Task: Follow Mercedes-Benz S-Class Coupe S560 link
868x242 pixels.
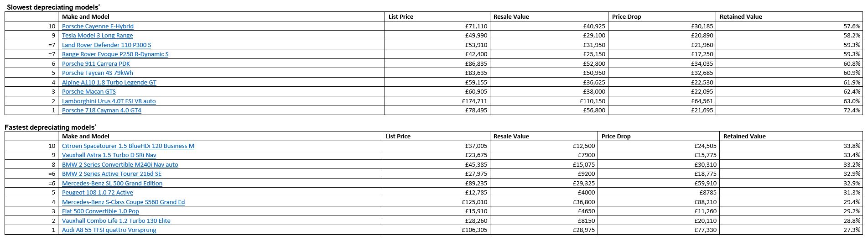Action: pyautogui.click(x=123, y=202)
